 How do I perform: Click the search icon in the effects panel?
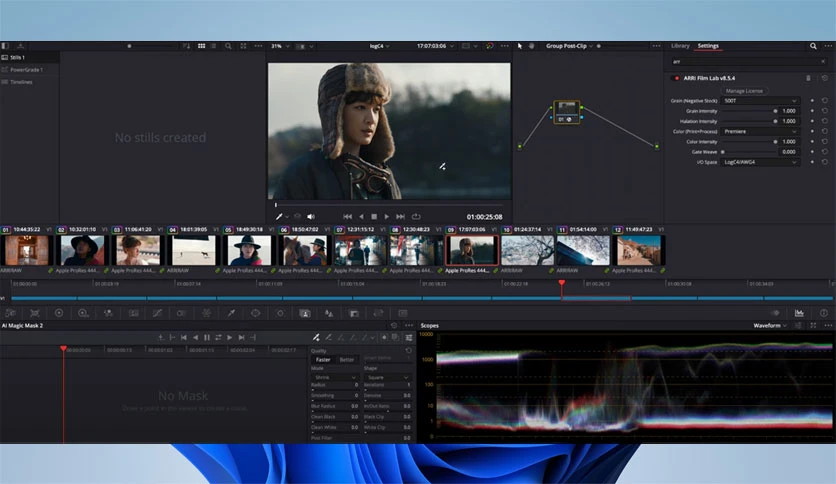coord(813,46)
